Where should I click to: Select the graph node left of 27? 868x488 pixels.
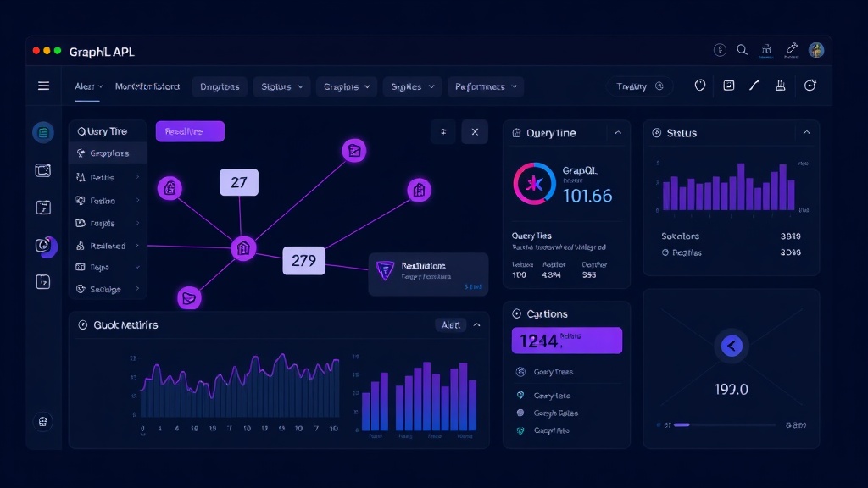click(x=170, y=189)
